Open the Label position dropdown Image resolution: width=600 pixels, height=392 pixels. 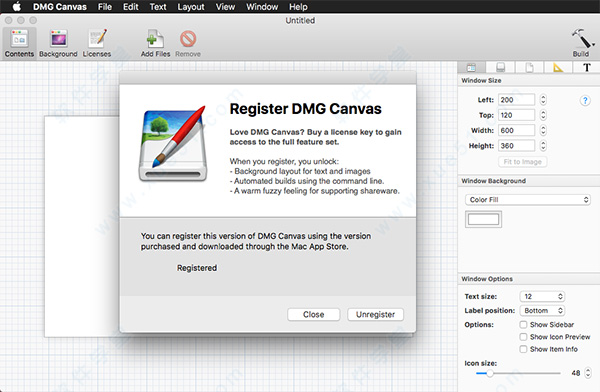[x=542, y=310]
